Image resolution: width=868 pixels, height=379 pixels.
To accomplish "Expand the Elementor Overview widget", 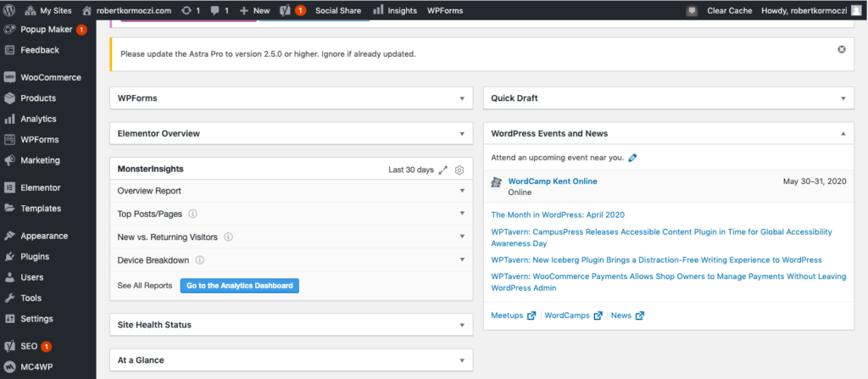I will point(462,134).
